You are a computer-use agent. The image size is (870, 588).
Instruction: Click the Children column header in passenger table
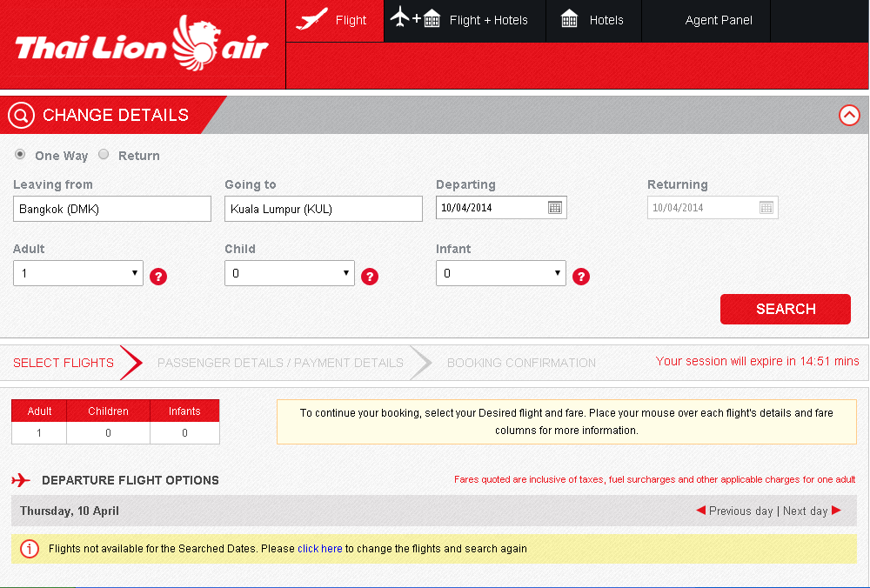click(108, 411)
